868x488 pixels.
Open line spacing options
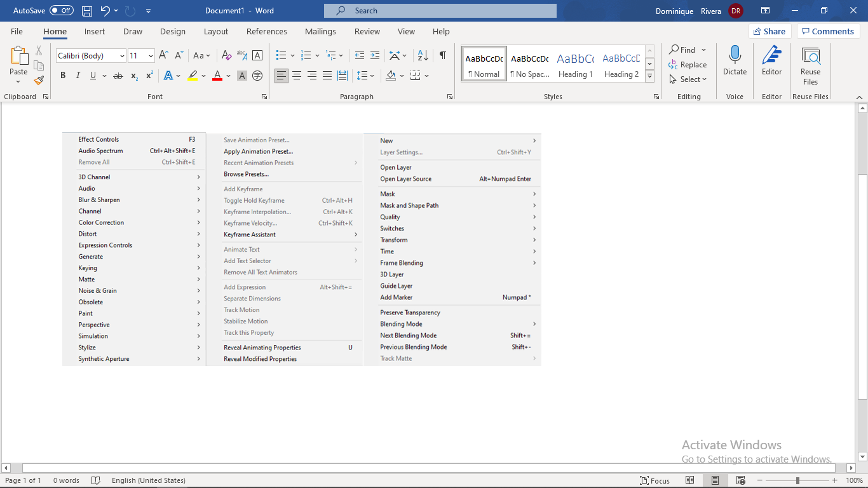(x=365, y=76)
